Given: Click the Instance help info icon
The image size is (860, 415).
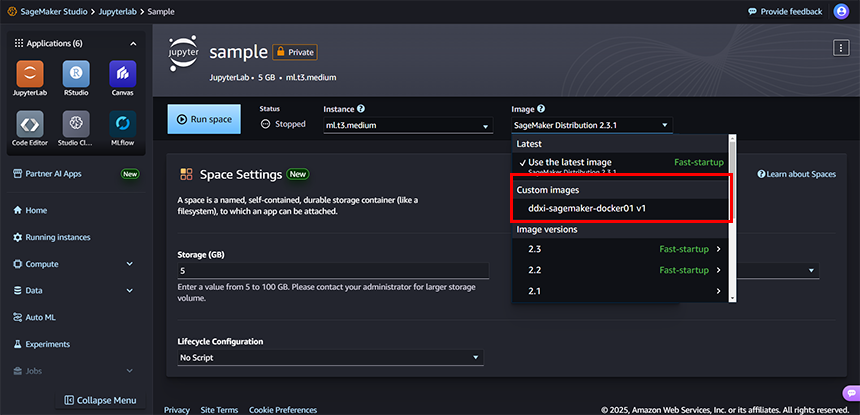Looking at the screenshot, I should pyautogui.click(x=361, y=109).
